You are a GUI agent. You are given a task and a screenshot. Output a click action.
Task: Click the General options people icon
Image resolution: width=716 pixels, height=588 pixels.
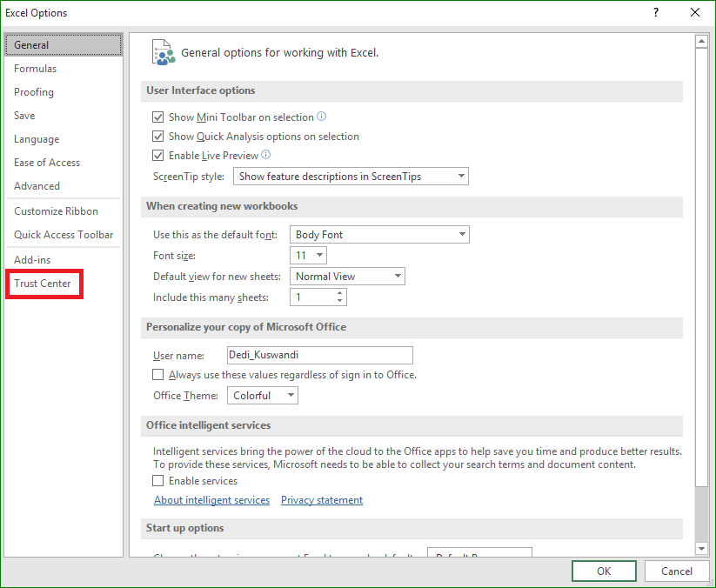(x=164, y=52)
